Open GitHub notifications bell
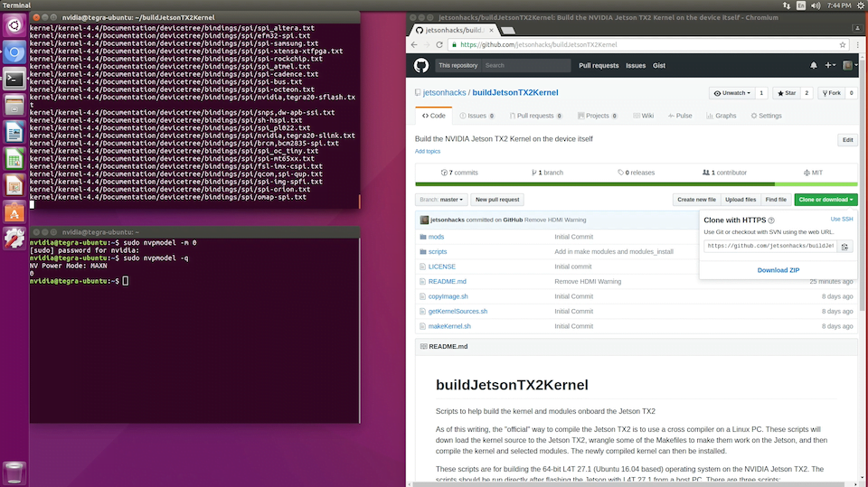 [813, 65]
